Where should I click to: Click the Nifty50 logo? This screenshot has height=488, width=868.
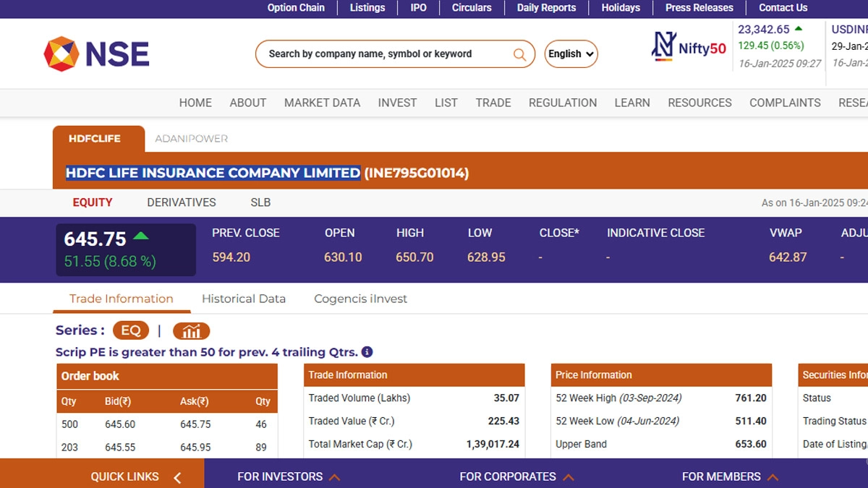[689, 48]
